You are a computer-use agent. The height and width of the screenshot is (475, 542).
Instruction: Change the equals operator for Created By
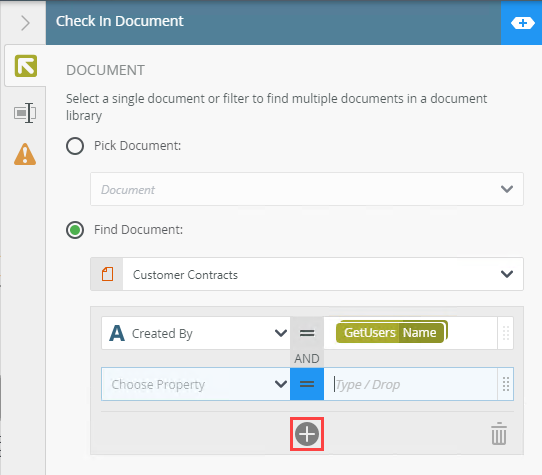coord(307,333)
